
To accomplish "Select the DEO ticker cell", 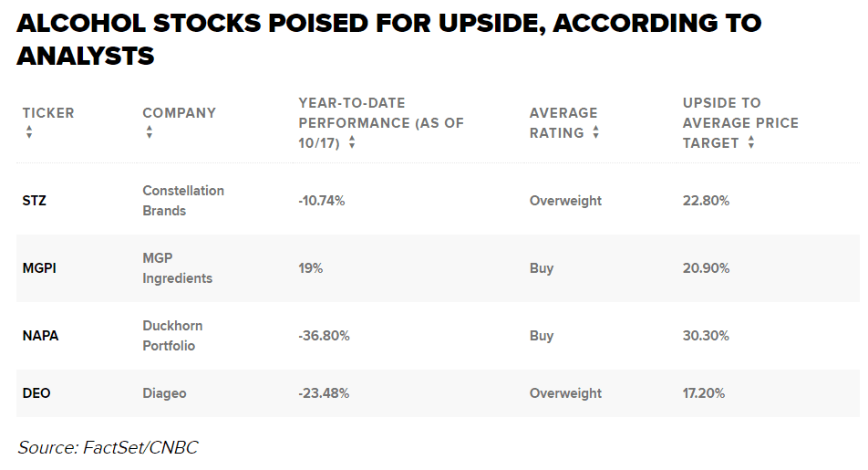I will click(36, 393).
